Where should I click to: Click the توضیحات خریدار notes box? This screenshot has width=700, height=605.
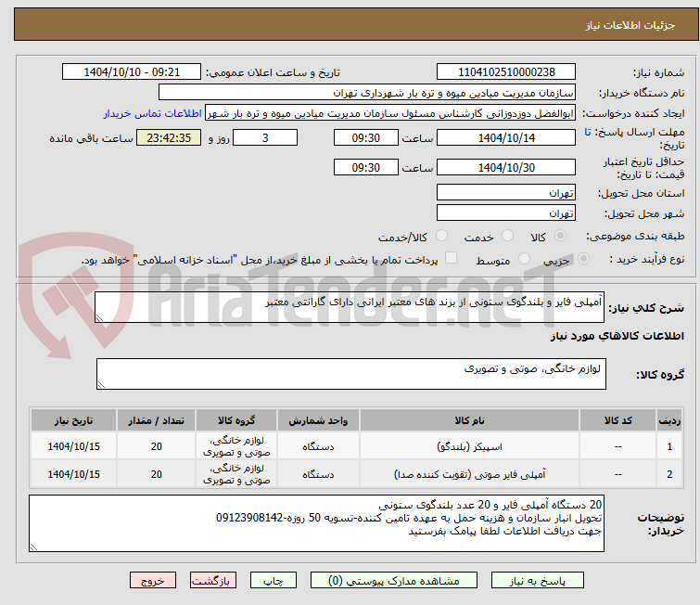click(x=316, y=523)
